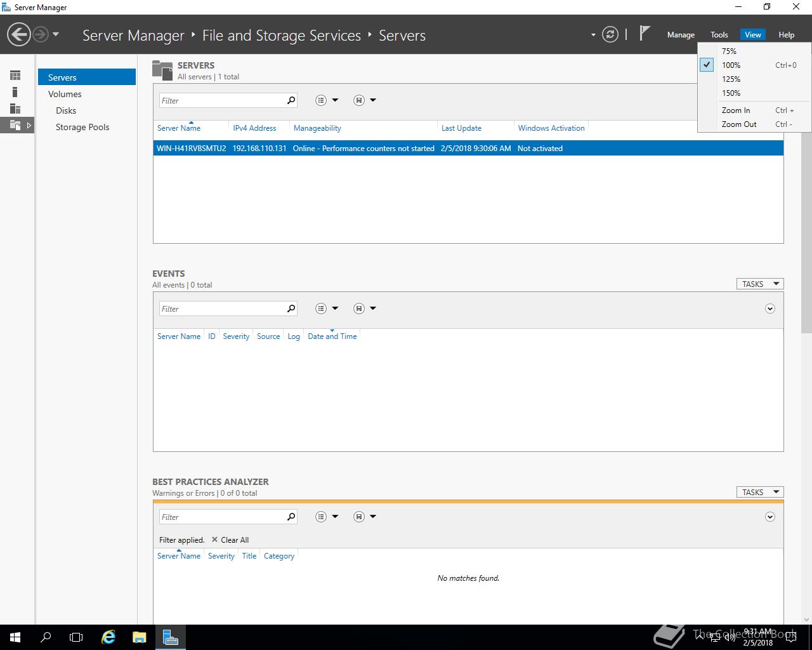Open list options dropdown arrow in Servers
812x650 pixels.
335,100
